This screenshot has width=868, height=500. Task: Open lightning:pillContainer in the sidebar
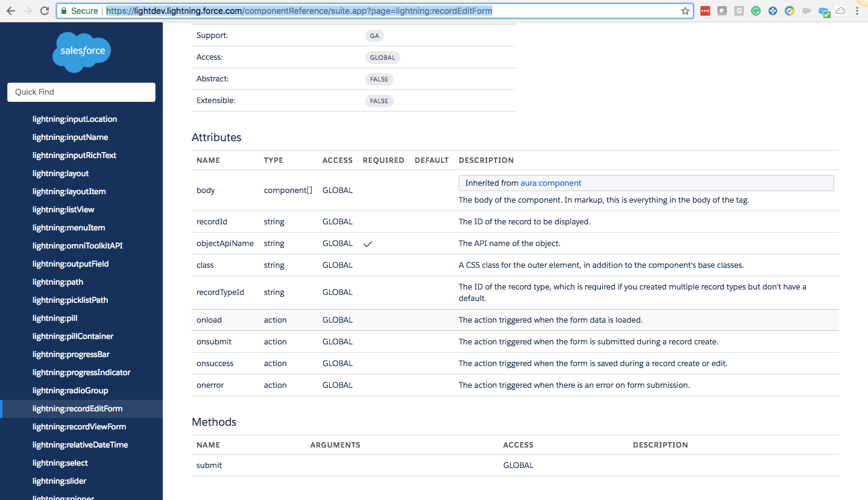tap(73, 337)
